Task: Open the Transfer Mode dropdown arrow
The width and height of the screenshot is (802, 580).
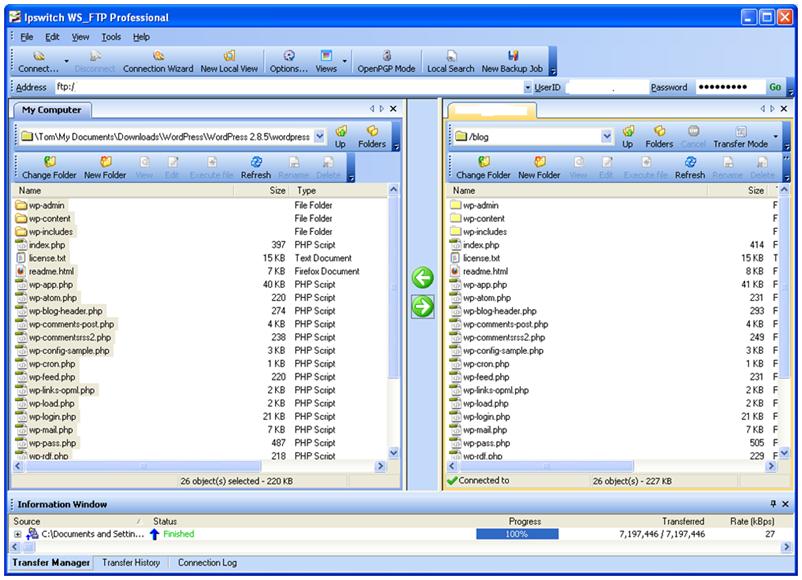Action: 775,137
